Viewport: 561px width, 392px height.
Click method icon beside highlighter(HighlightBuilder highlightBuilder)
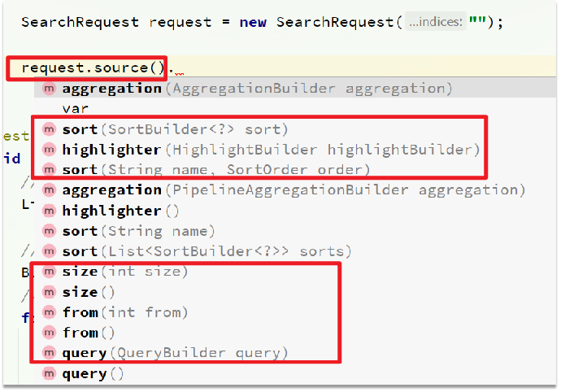pos(49,150)
